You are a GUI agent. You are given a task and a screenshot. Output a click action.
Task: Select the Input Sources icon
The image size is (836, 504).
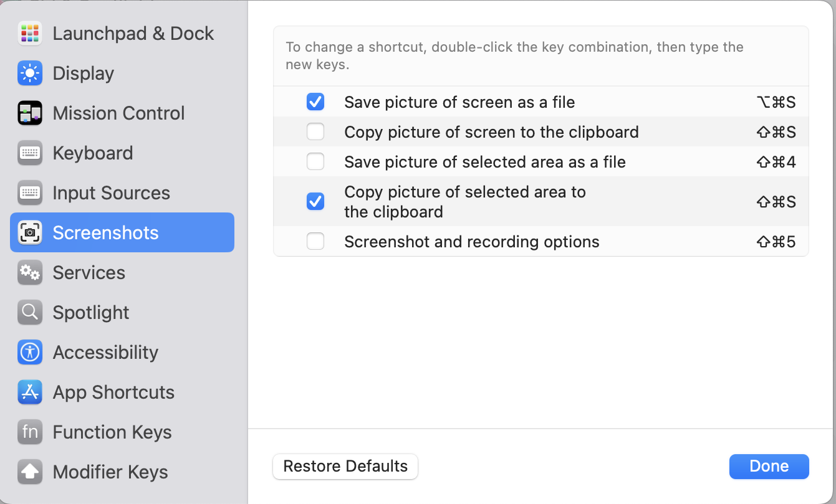click(x=30, y=193)
